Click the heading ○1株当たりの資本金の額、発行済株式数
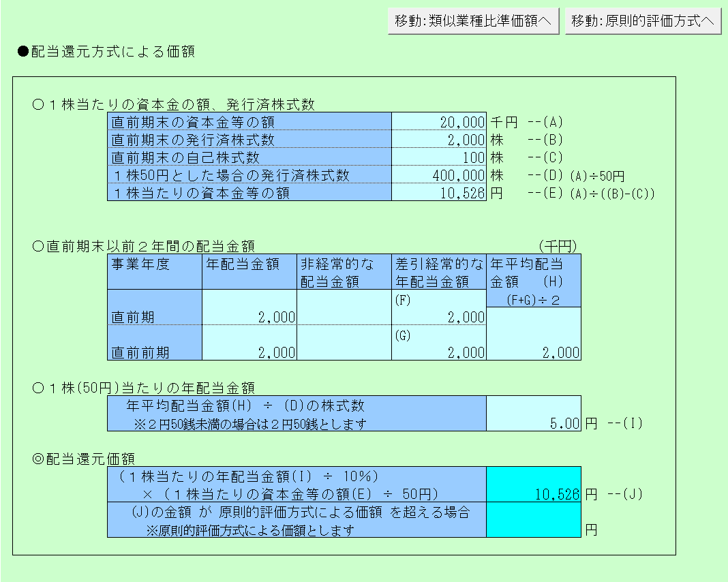The height and width of the screenshot is (582, 728). 174,104
